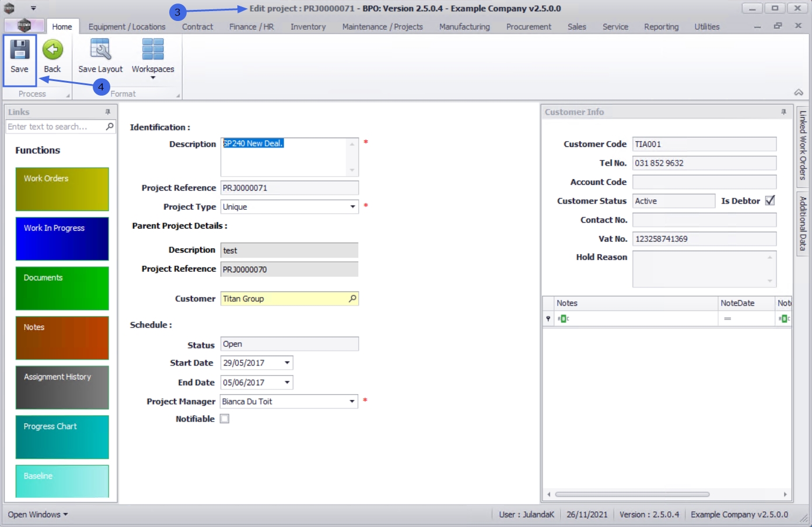Switch to the Inventory ribbon tab
The width and height of the screenshot is (812, 527).
(x=308, y=27)
